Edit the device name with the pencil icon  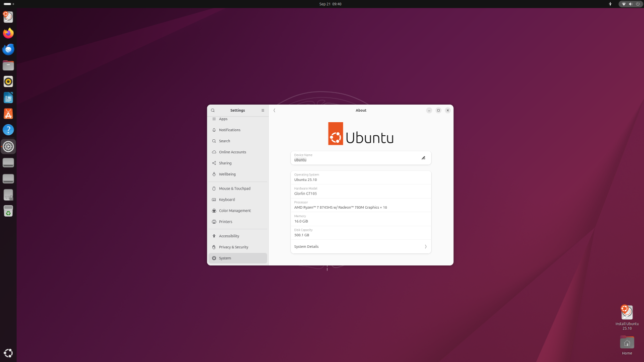pyautogui.click(x=423, y=158)
